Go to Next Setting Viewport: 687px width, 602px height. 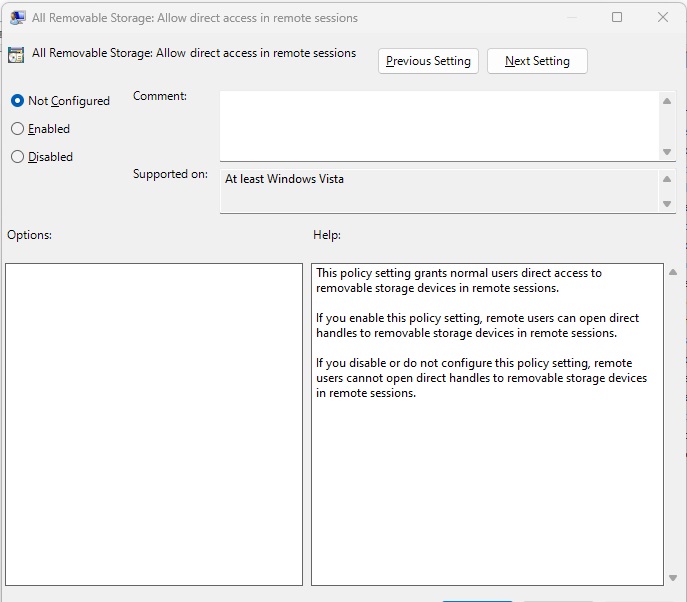pyautogui.click(x=537, y=61)
